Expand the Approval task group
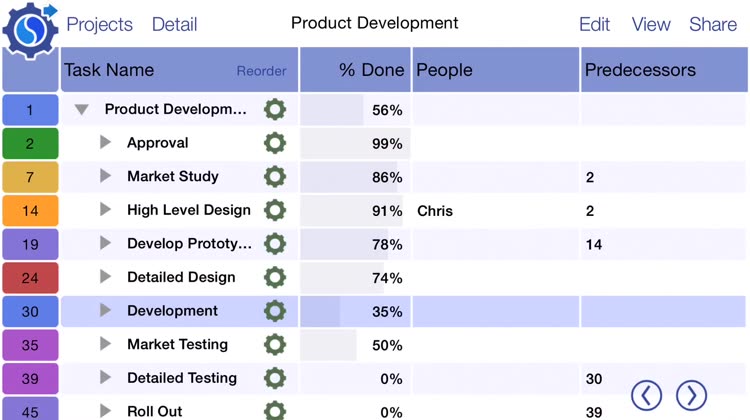The height and width of the screenshot is (420, 750). (x=105, y=142)
